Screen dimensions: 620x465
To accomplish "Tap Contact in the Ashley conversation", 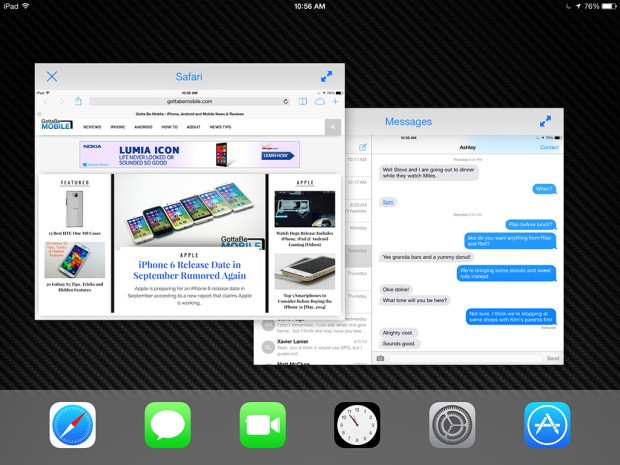I will click(549, 147).
